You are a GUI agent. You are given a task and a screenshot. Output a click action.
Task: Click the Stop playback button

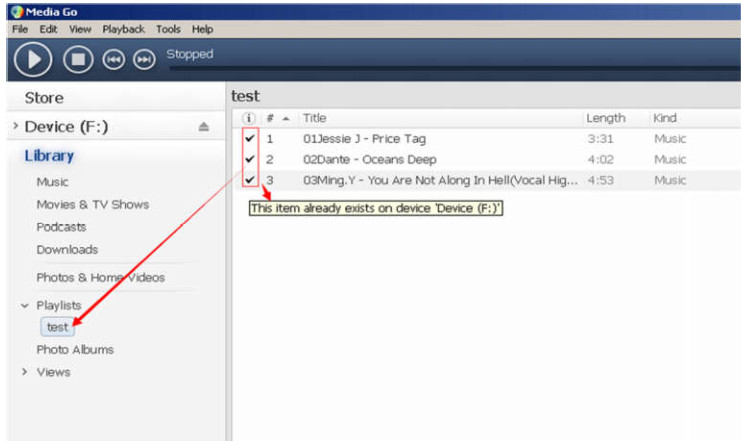(78, 60)
